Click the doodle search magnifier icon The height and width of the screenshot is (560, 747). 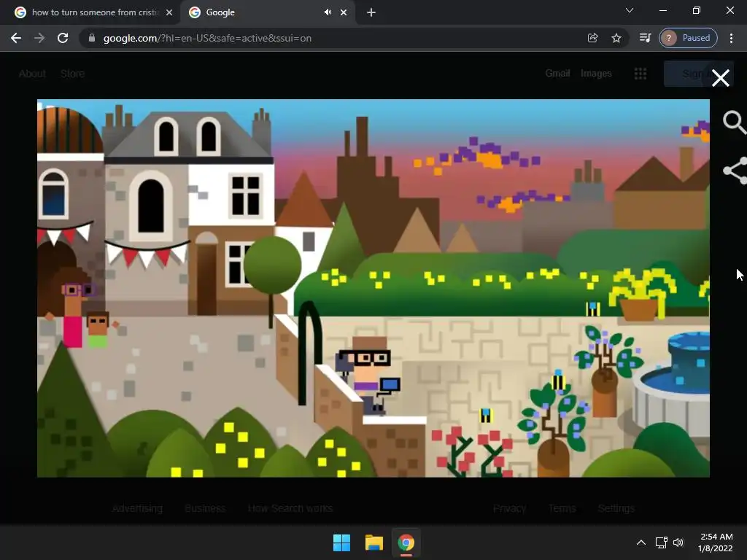[735, 122]
